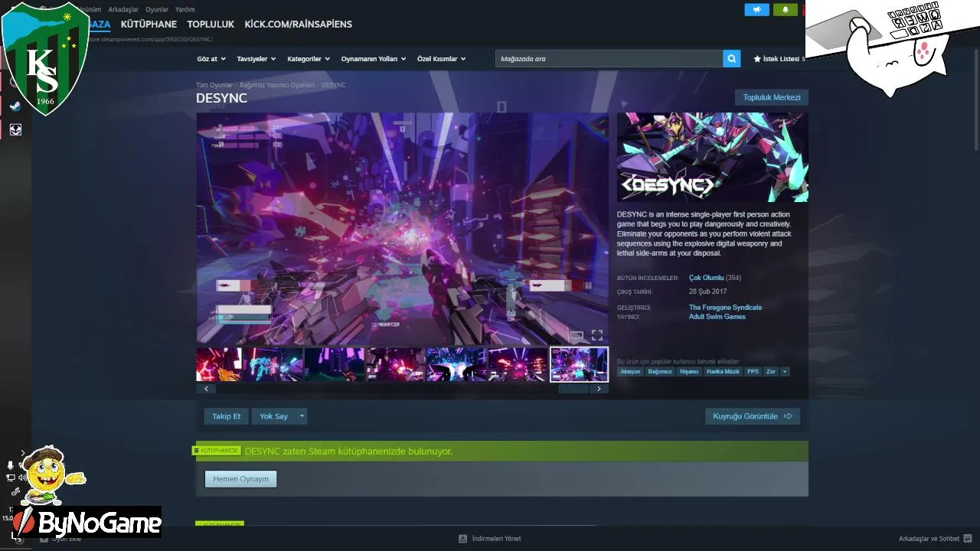Click the İndirmeleri Yönet link
The width and height of the screenshot is (980, 551).
tap(496, 539)
